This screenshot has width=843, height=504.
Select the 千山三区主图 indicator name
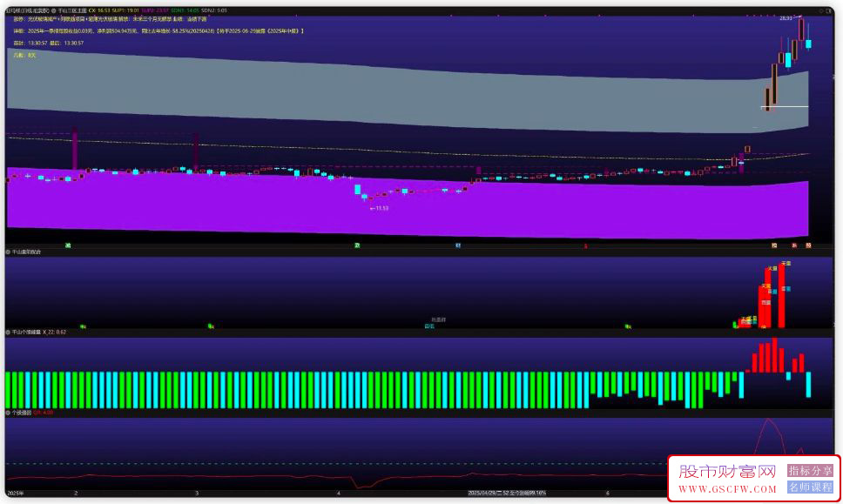pyautogui.click(x=71, y=10)
